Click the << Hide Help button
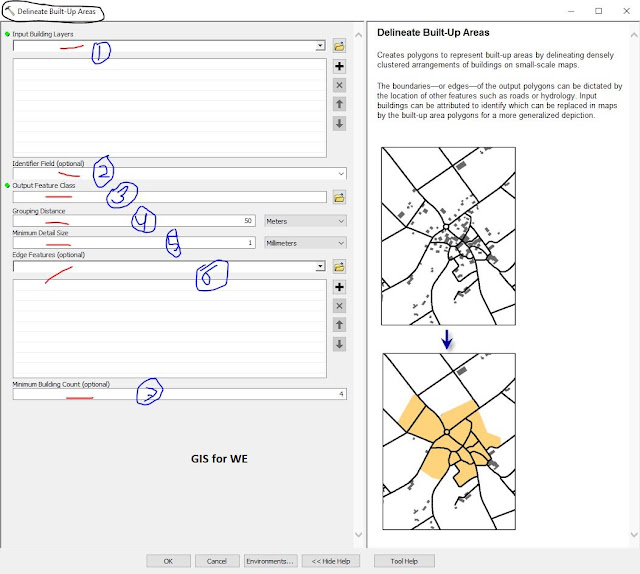 pyautogui.click(x=331, y=561)
